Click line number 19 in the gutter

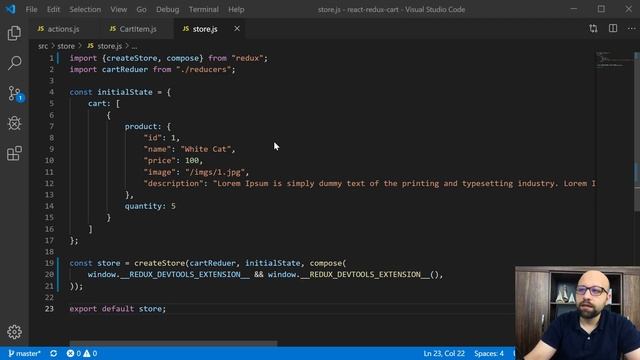(x=49, y=263)
